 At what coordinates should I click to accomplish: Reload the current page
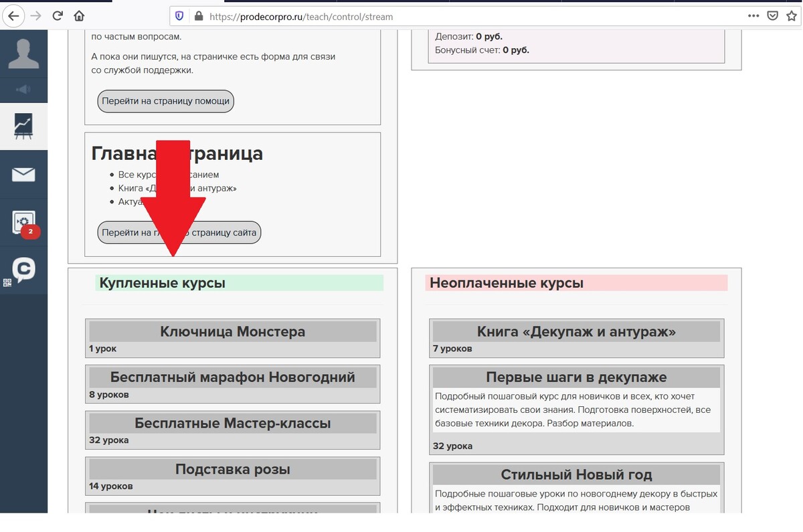click(x=58, y=16)
